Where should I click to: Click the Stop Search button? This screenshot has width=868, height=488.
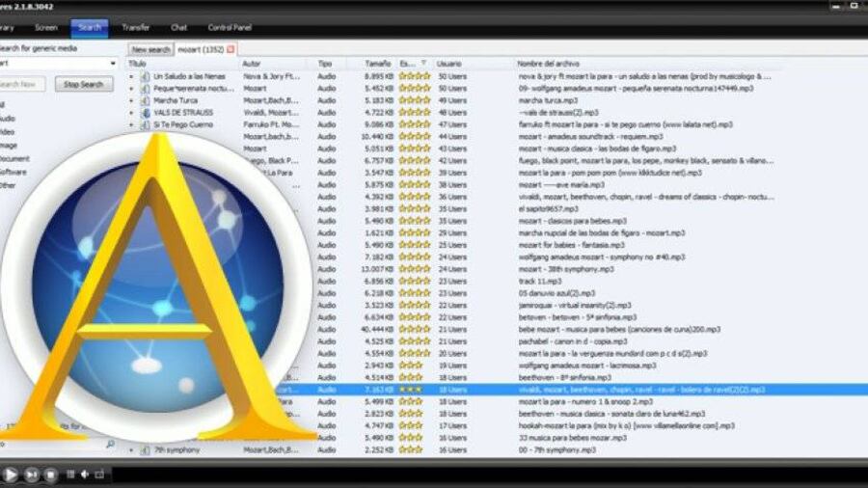[83, 85]
